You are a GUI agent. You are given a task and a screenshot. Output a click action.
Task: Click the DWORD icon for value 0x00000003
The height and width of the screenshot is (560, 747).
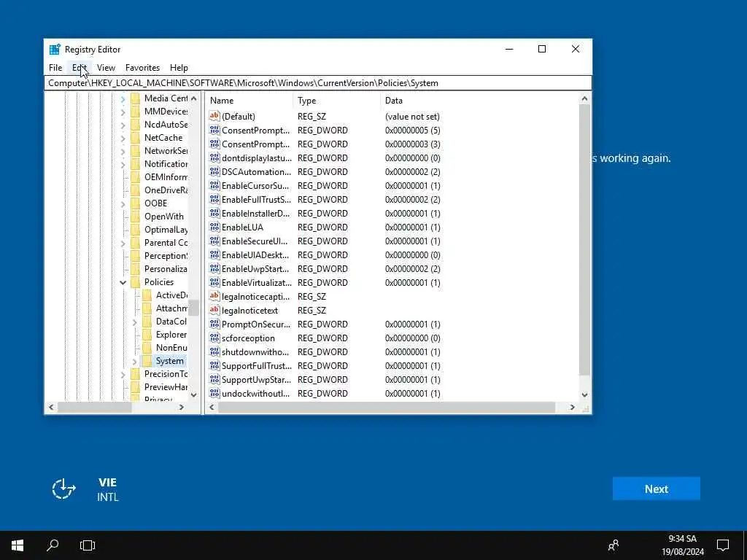point(214,144)
